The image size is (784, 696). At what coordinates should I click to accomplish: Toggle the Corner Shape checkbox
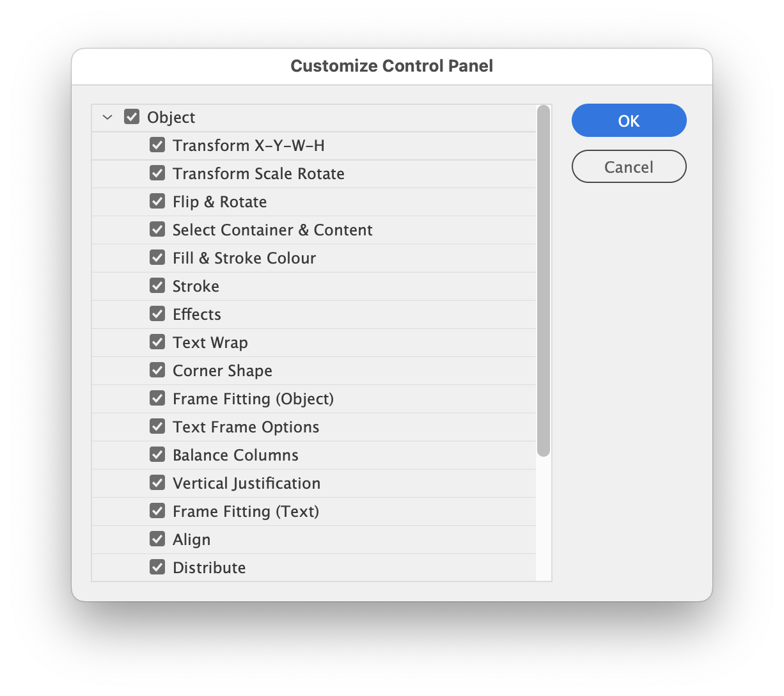(x=157, y=370)
